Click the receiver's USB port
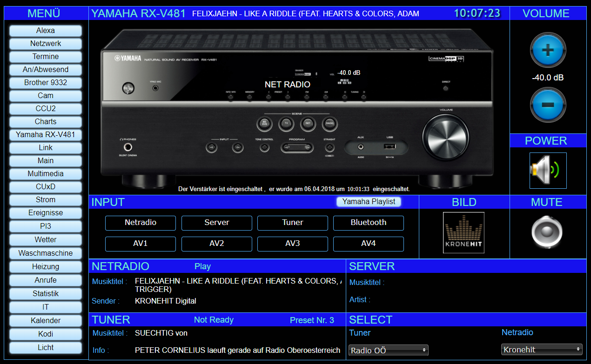 pos(390,147)
